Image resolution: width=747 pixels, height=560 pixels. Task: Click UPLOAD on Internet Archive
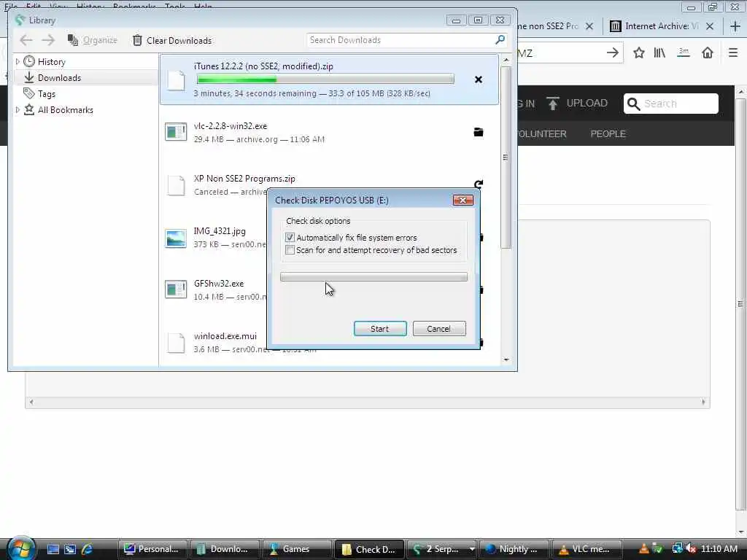(x=577, y=104)
